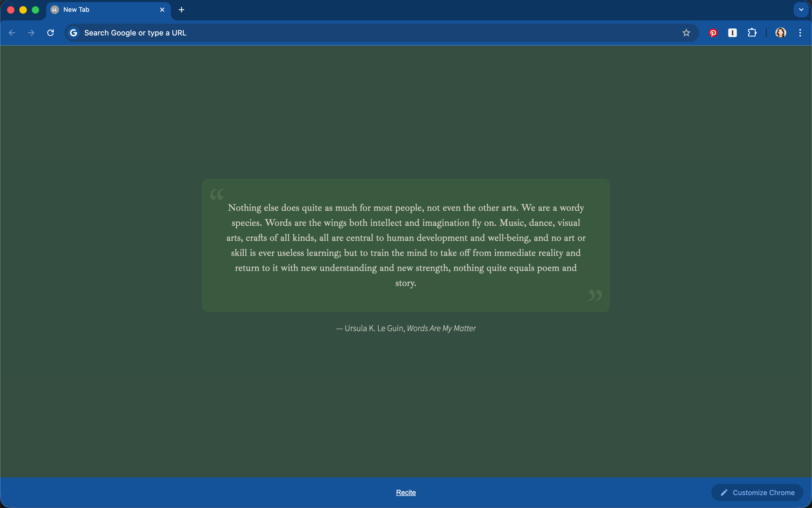The height and width of the screenshot is (508, 812).
Task: Open the Chrome three-dot menu
Action: tap(800, 33)
